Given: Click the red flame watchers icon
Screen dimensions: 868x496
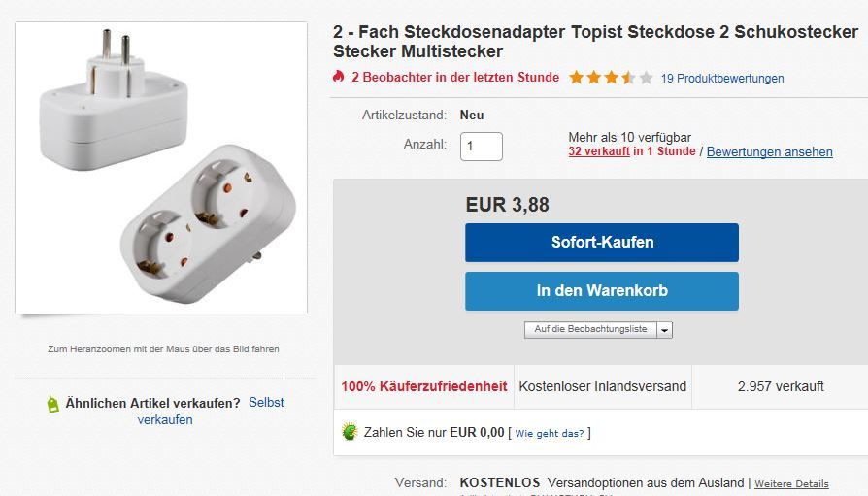Looking at the screenshot, I should point(339,77).
